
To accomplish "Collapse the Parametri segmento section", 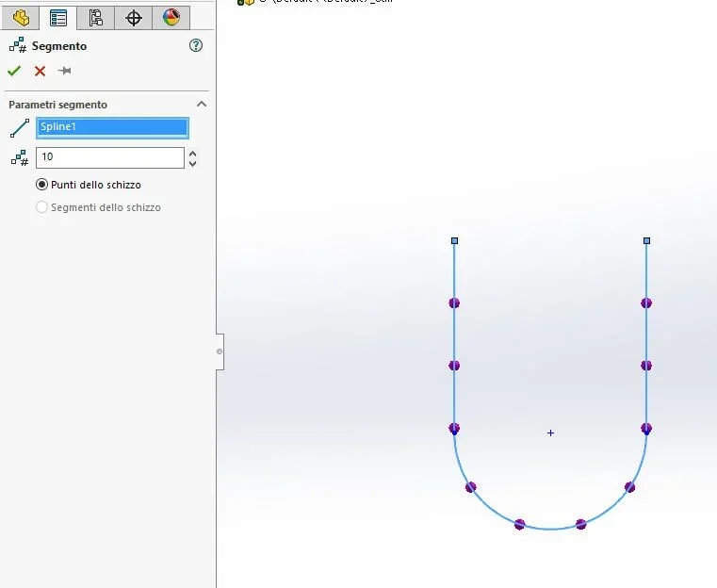I will click(202, 105).
